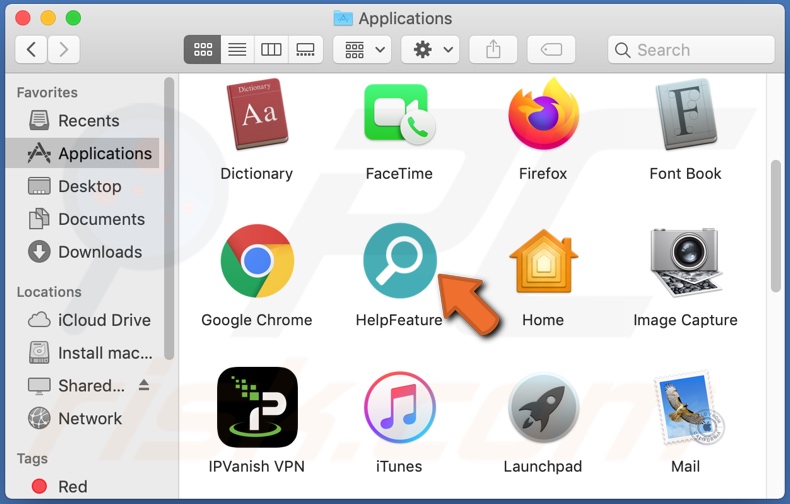
Task: Click the Applications folder title icon
Action: 343,18
